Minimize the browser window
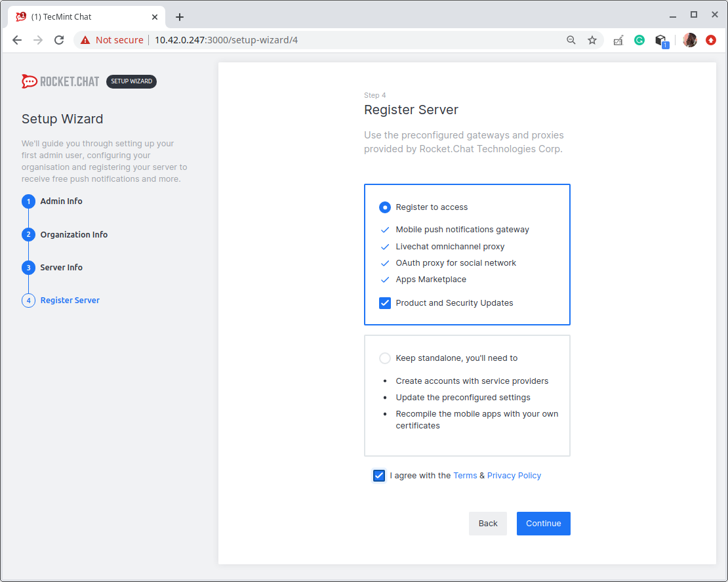The height and width of the screenshot is (582, 728). click(x=673, y=16)
